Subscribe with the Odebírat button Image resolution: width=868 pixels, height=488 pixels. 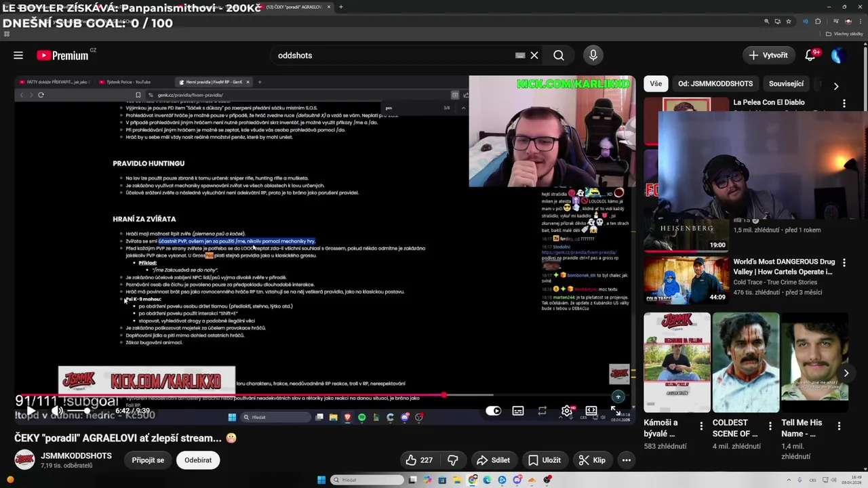[198, 460]
